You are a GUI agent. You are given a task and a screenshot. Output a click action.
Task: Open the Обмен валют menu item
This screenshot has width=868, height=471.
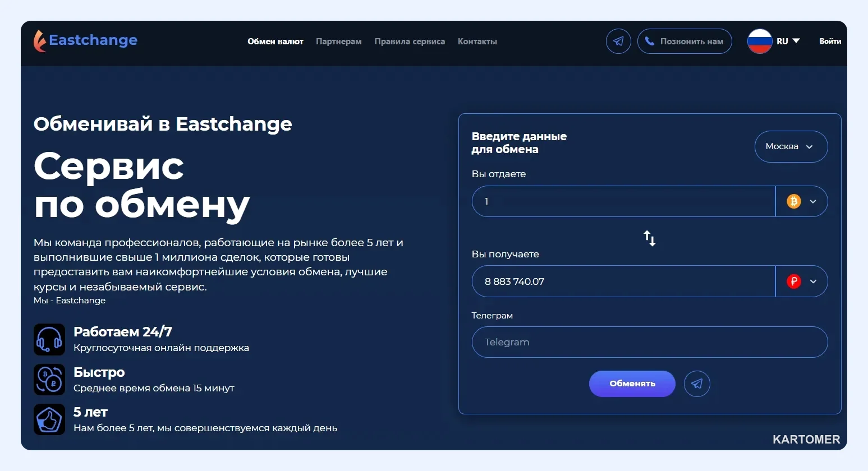(275, 41)
